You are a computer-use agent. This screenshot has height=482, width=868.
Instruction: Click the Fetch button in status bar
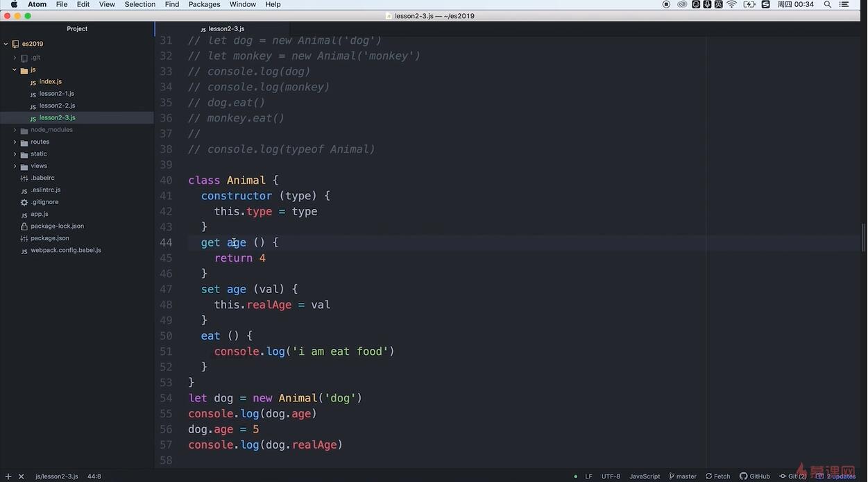click(718, 476)
